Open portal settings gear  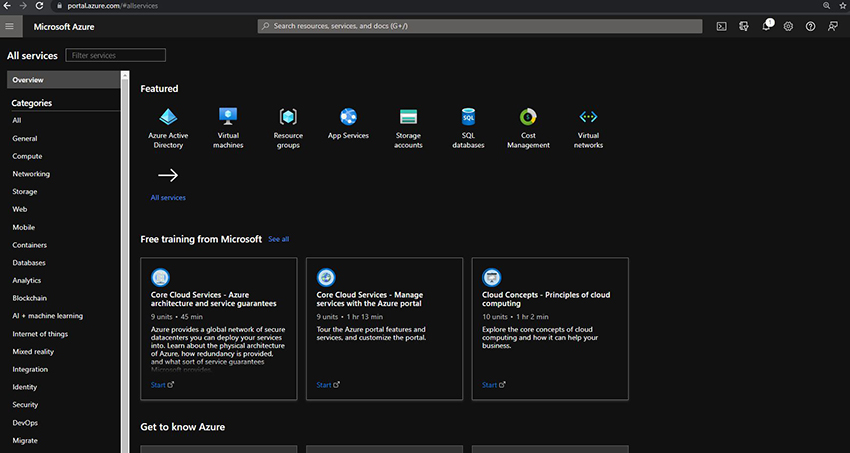pos(788,27)
